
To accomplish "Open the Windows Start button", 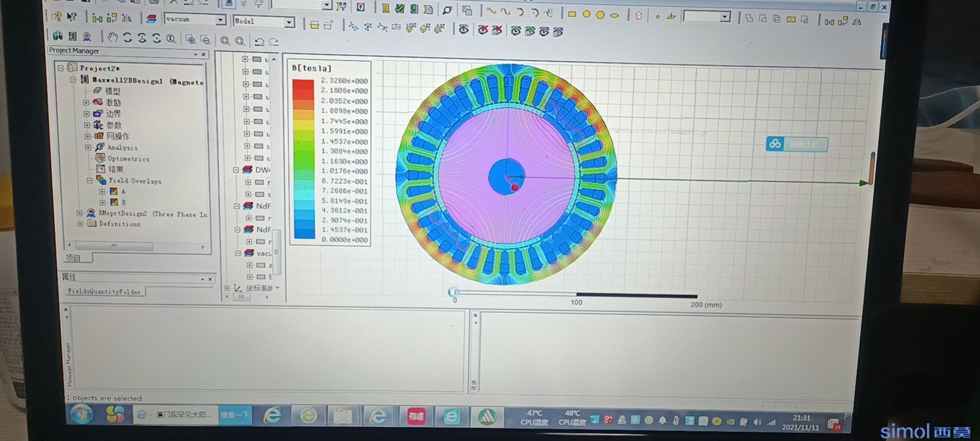I will point(81,414).
